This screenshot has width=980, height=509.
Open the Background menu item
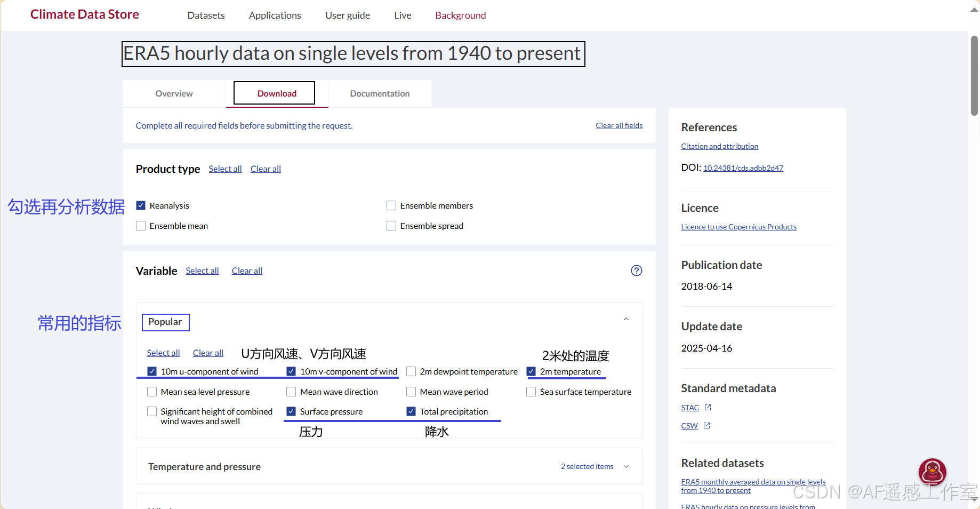461,15
